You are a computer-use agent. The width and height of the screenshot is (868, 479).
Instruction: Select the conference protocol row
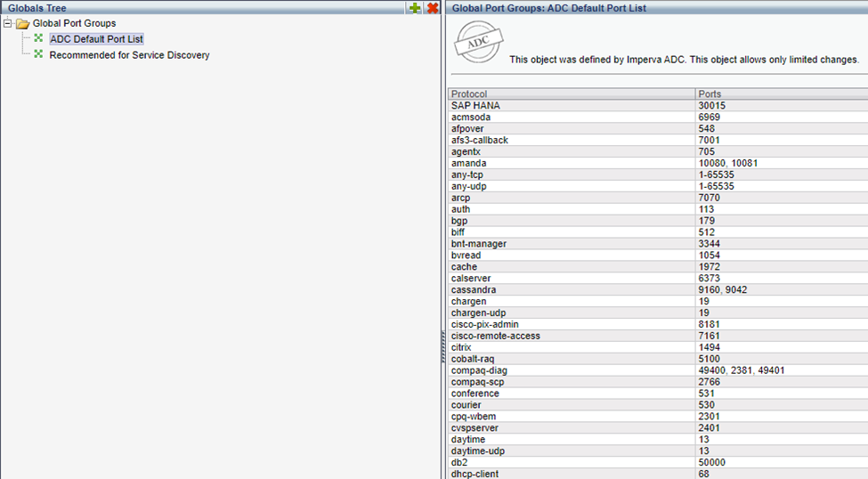(x=658, y=394)
